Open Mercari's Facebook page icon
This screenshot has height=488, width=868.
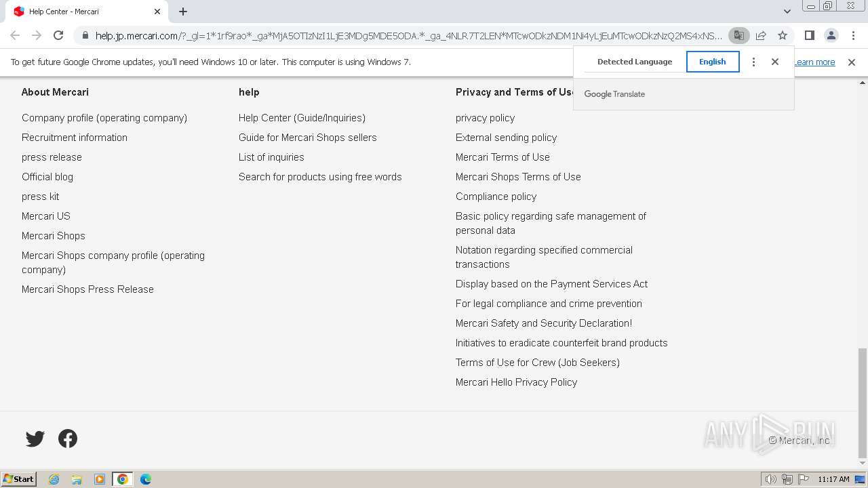(68, 439)
